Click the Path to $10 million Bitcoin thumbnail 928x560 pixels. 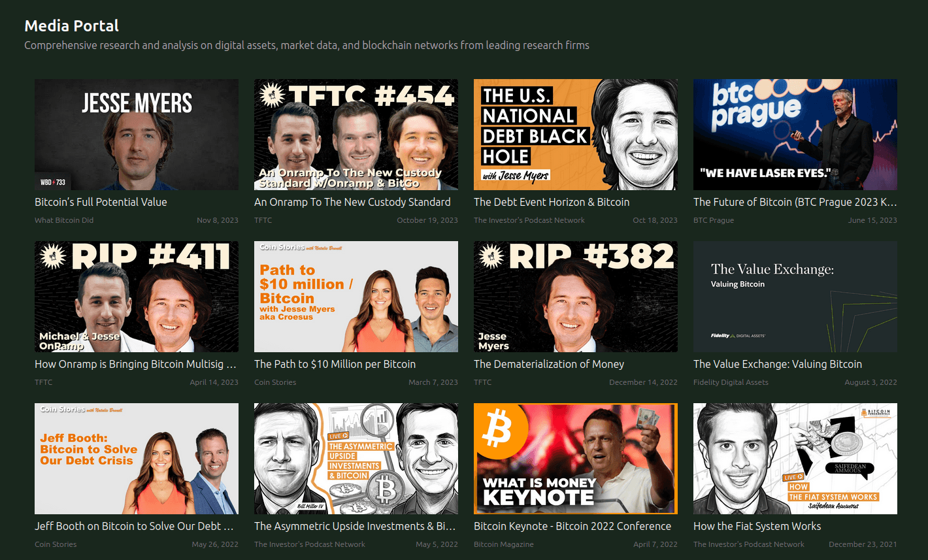(x=356, y=297)
